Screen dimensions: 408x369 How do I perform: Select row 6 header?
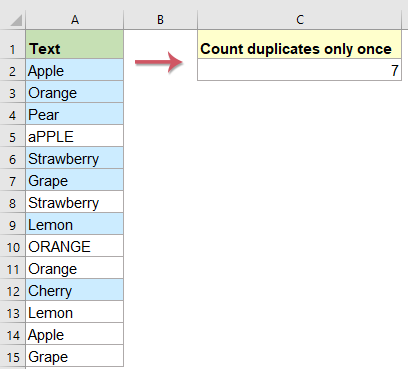point(12,158)
